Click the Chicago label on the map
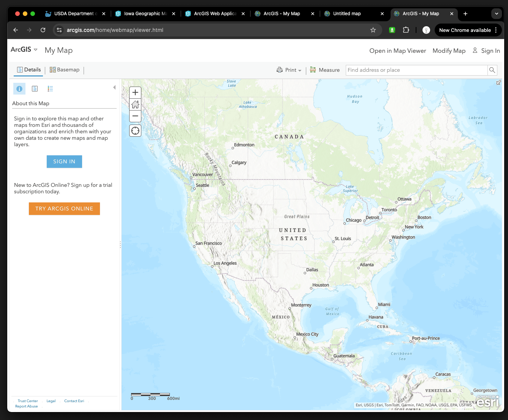This screenshot has width=508, height=420. (353, 220)
